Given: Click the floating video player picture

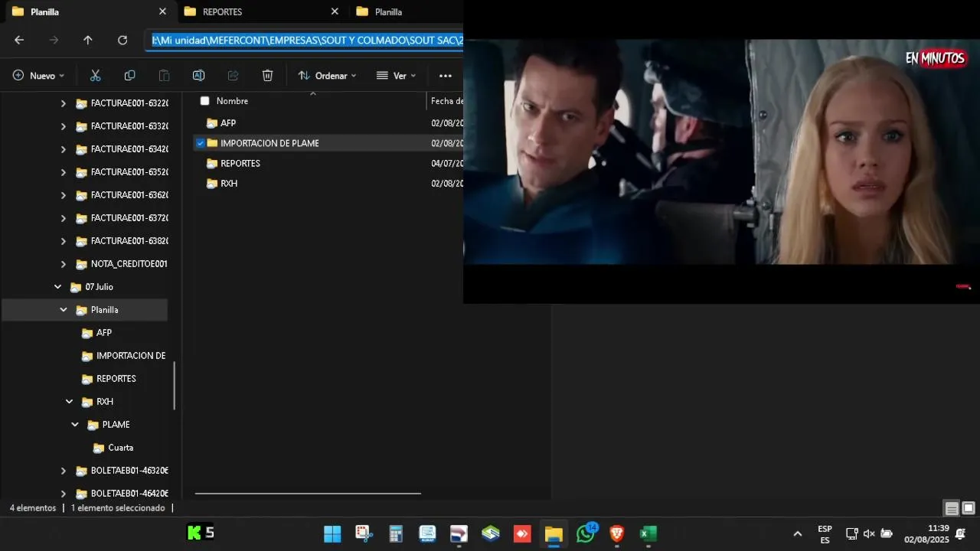Looking at the screenshot, I should [721, 152].
